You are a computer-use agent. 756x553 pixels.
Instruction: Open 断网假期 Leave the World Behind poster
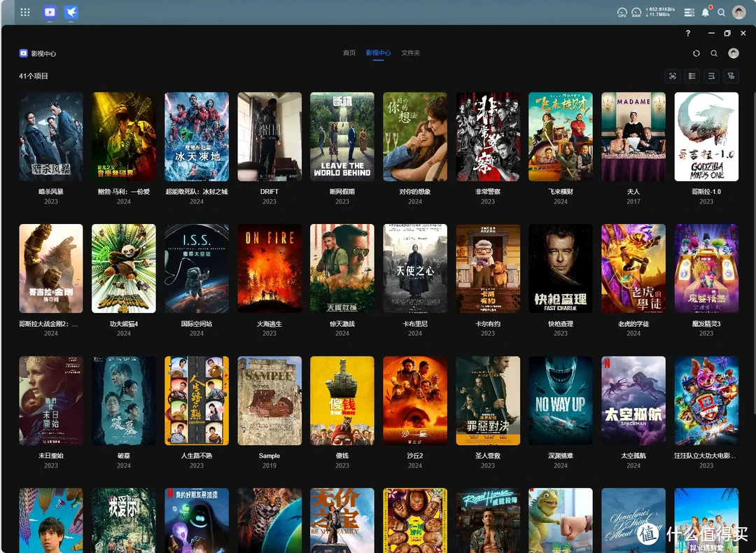click(x=342, y=137)
